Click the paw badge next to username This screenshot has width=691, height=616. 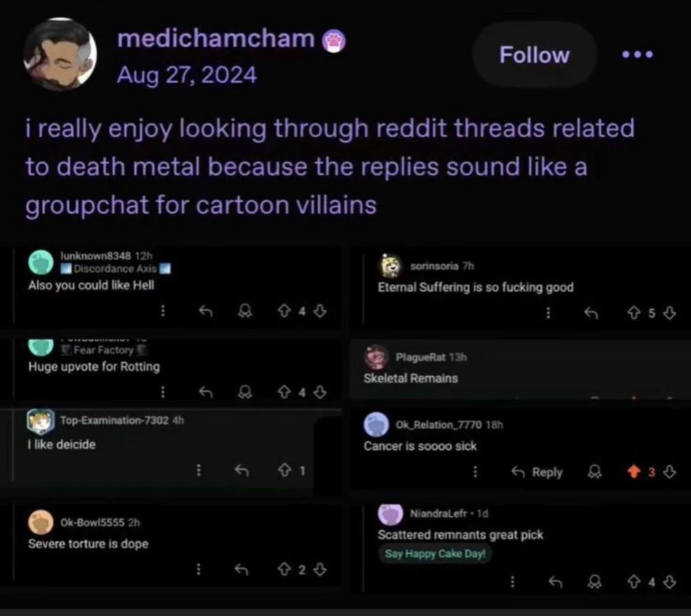pos(336,40)
